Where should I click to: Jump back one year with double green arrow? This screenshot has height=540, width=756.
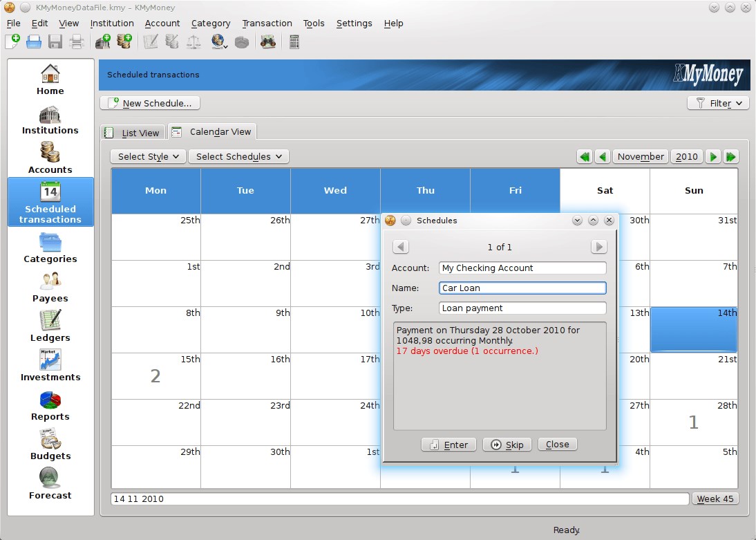tap(585, 157)
